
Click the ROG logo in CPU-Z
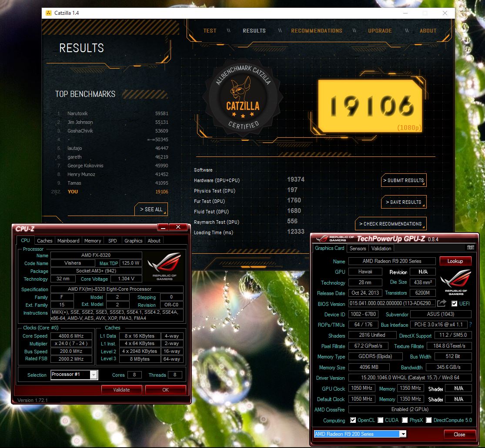[x=164, y=266]
